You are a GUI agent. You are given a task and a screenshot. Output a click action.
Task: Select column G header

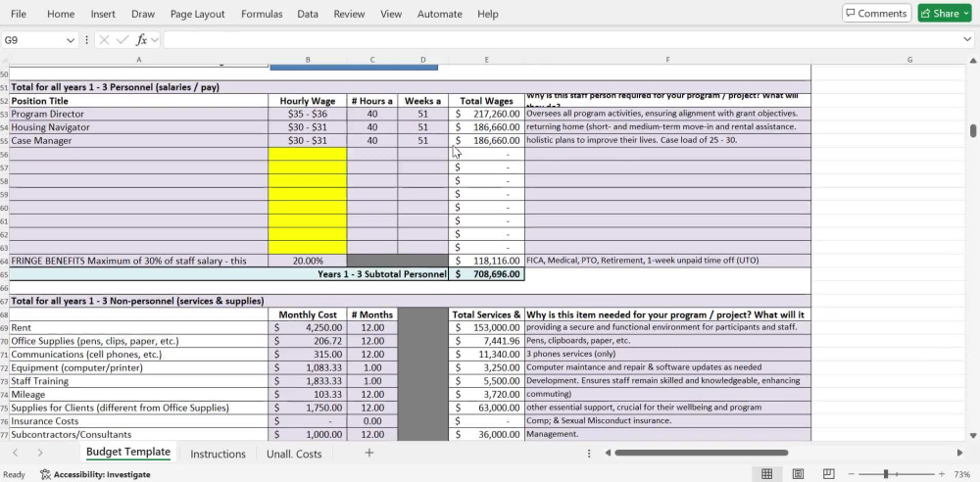click(909, 60)
